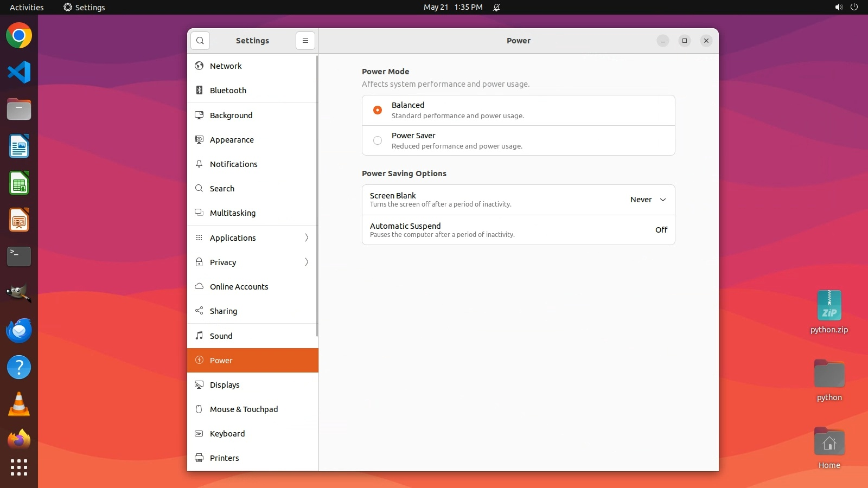The height and width of the screenshot is (488, 868).
Task: Click the Sound music note icon
Action: click(199, 336)
